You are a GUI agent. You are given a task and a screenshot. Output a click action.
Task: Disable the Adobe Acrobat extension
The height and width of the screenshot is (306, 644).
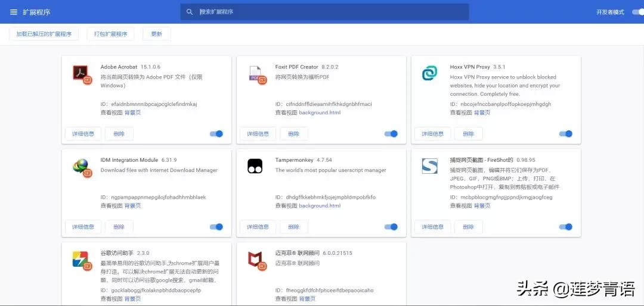click(216, 134)
